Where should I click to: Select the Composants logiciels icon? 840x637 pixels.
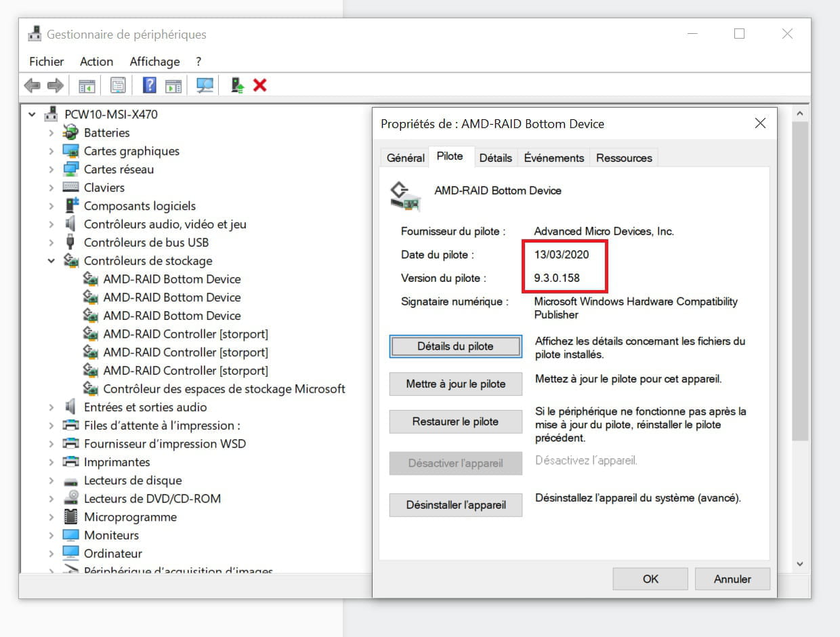[x=71, y=205]
